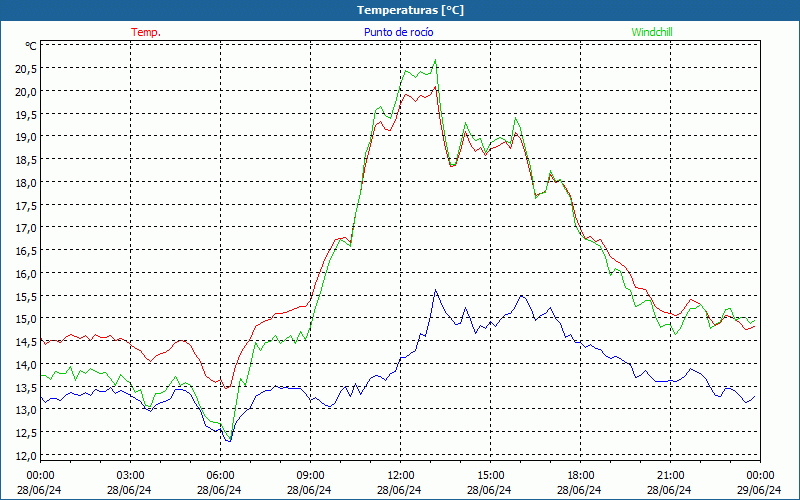Click the 16,5 y-axis value
The height and width of the screenshot is (500, 800).
pos(26,251)
